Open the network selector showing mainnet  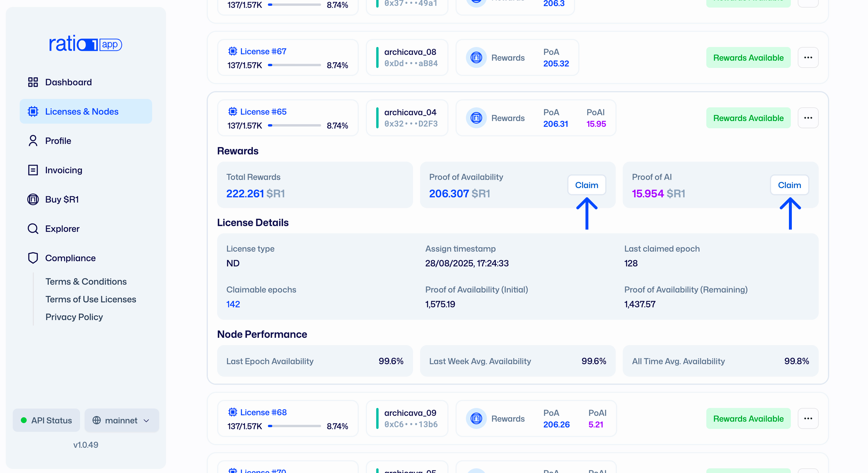pyautogui.click(x=122, y=420)
